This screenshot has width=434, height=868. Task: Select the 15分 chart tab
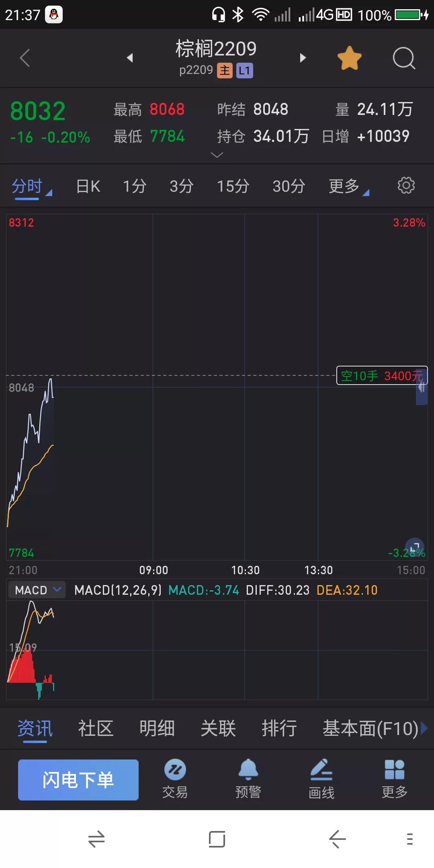click(233, 186)
